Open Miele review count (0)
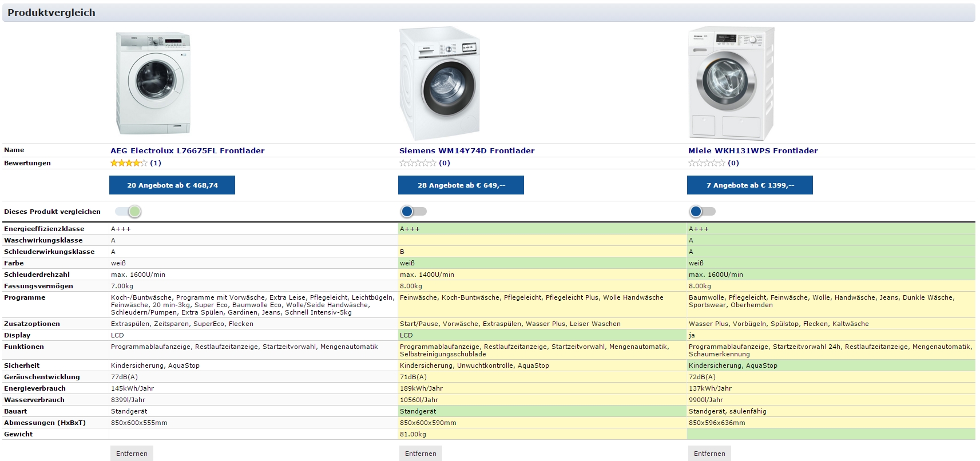This screenshot has width=980, height=461. tap(733, 163)
